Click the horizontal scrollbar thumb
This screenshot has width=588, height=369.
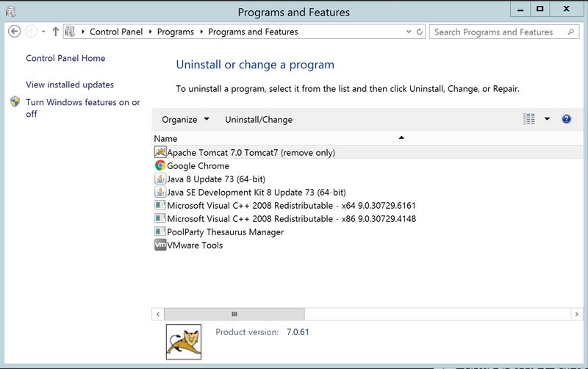click(x=234, y=314)
